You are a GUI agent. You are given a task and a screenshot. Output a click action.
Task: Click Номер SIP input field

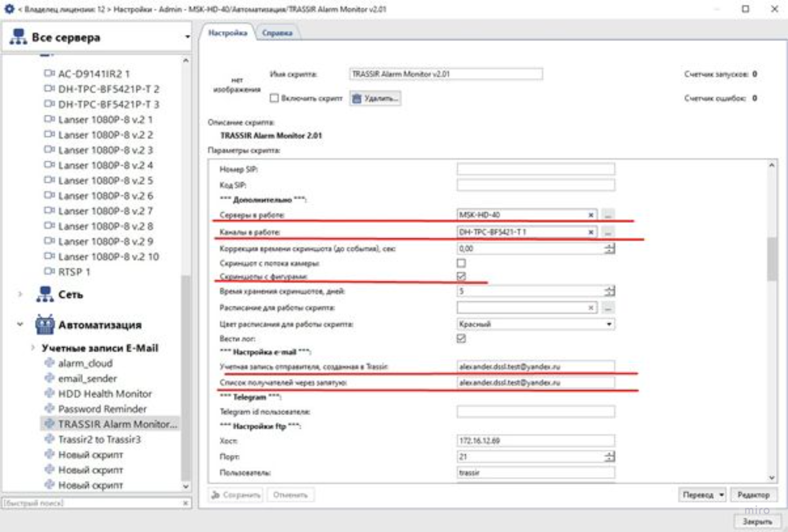click(536, 169)
